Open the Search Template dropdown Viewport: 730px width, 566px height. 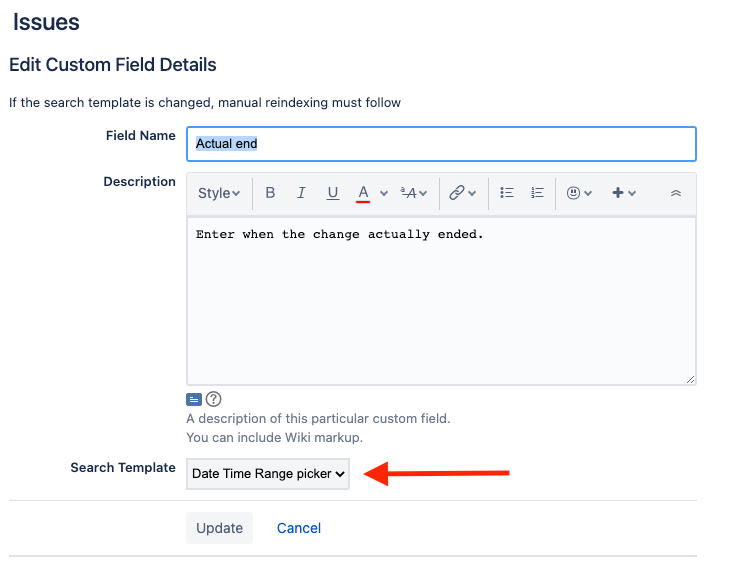268,474
